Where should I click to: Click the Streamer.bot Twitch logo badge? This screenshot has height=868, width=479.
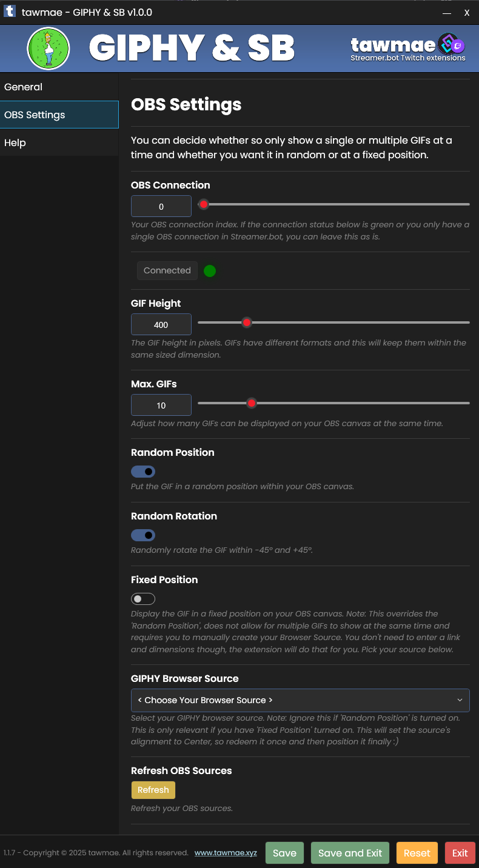pos(452,44)
